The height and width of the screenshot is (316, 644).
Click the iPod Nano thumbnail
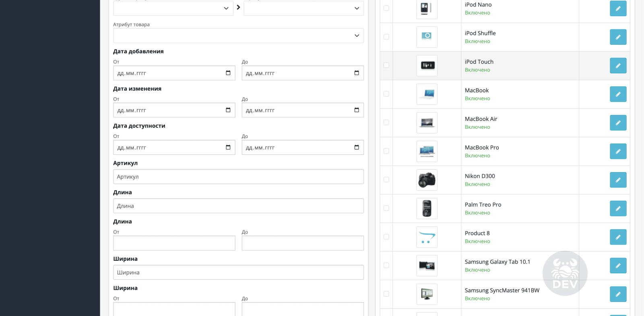(x=427, y=8)
